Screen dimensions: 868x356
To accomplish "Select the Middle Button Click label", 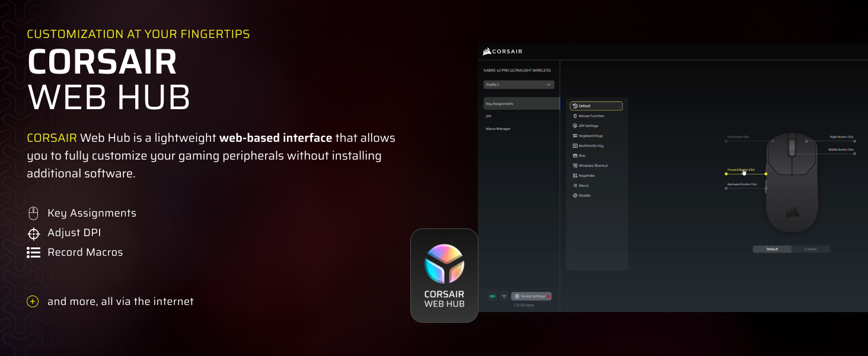I will click(841, 150).
